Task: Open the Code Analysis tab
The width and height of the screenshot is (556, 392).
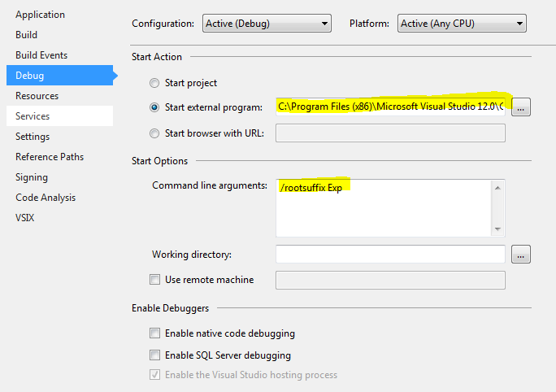Action: (x=46, y=198)
